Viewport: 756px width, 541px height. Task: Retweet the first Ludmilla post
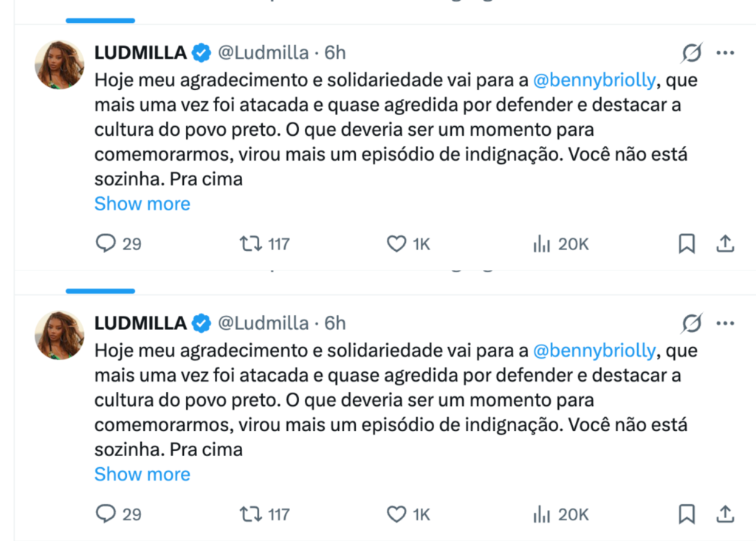pos(252,244)
